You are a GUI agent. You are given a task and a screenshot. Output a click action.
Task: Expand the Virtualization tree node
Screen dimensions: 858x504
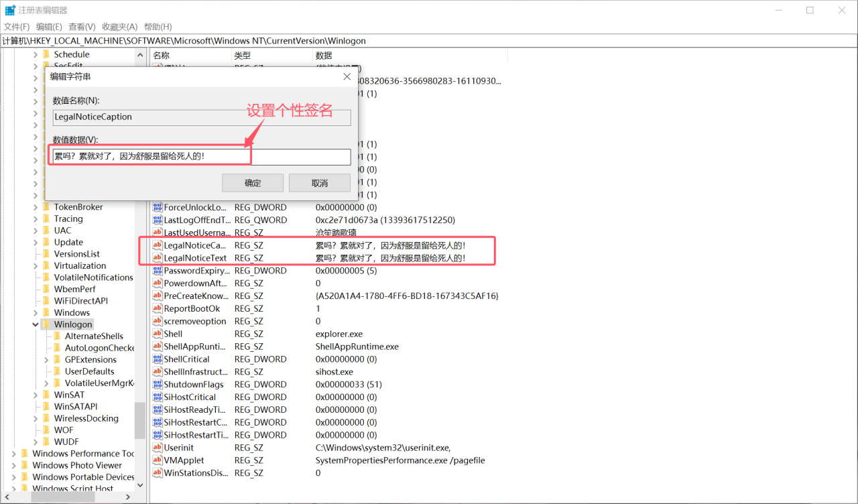pyautogui.click(x=36, y=265)
